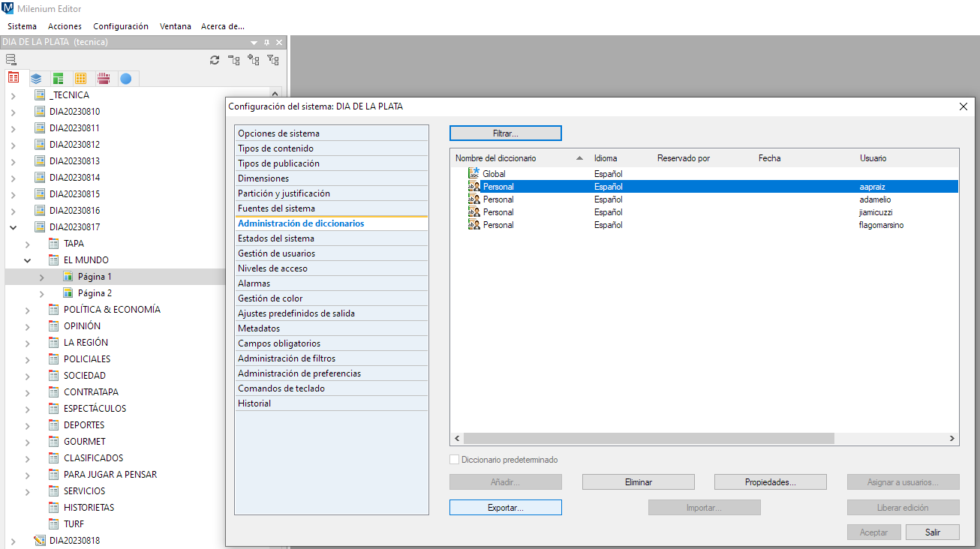The image size is (980, 549).
Task: Click the Exportar... button
Action: [505, 508]
